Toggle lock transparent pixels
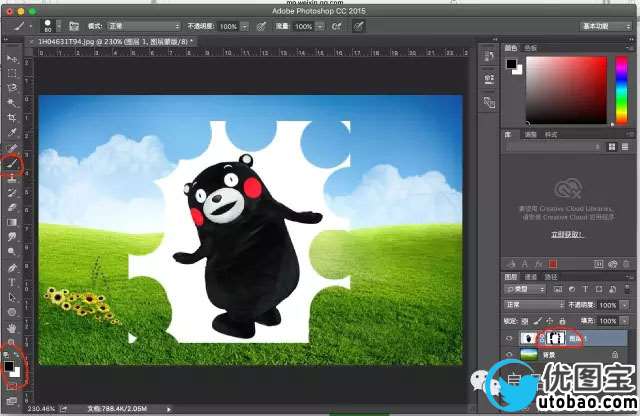Image resolution: width=640 pixels, height=416 pixels. [x=525, y=321]
